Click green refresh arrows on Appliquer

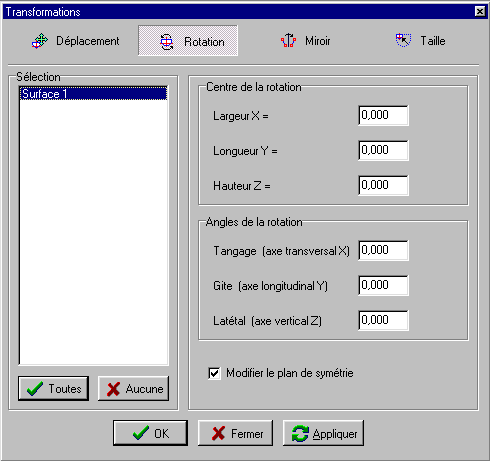pos(300,434)
